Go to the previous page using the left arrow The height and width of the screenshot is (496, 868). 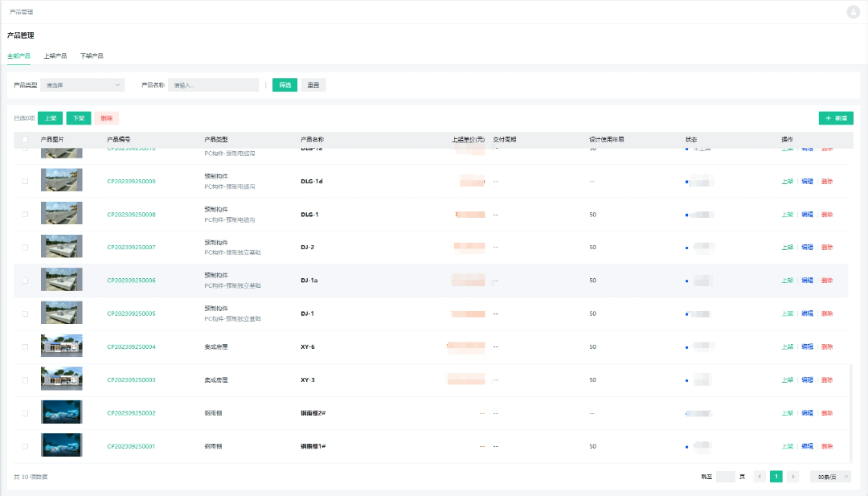pos(759,477)
